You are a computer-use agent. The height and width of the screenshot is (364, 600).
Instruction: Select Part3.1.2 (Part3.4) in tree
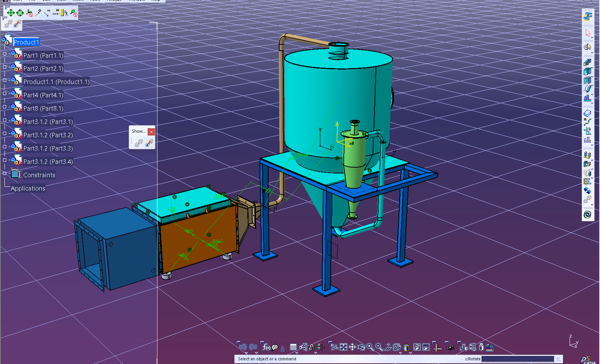coord(48,162)
